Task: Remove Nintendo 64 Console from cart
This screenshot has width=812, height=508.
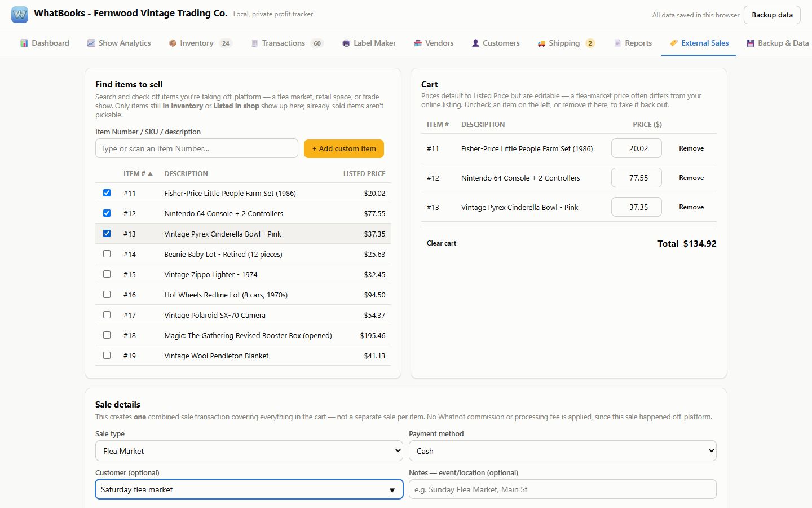Action: 691,178
